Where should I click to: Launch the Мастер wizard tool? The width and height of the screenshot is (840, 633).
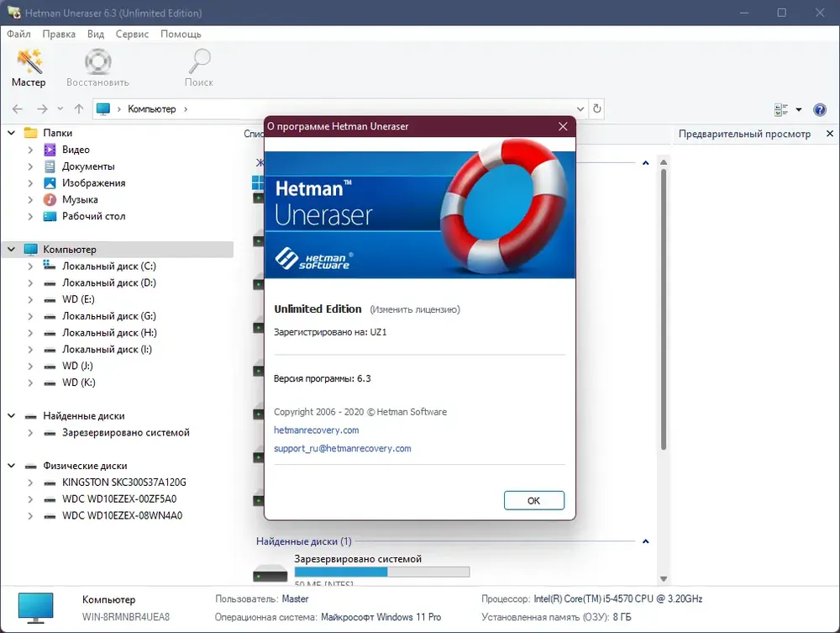pos(29,67)
